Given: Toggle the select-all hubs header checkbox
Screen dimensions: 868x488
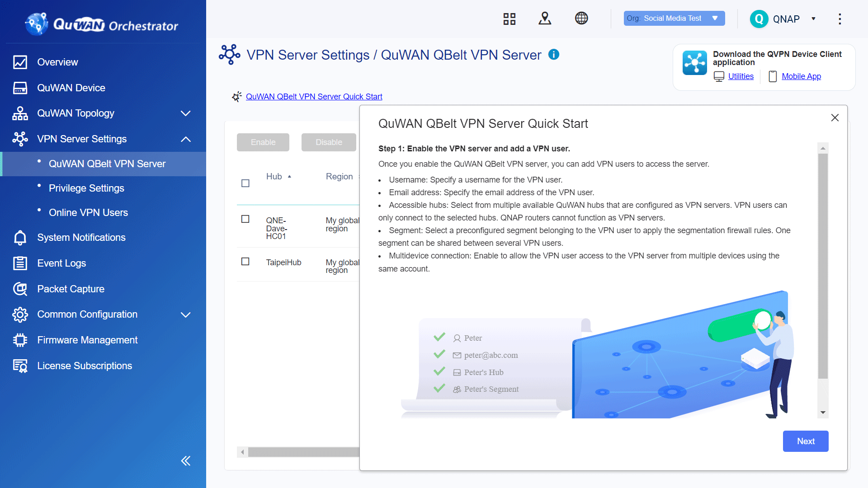Looking at the screenshot, I should click(245, 183).
